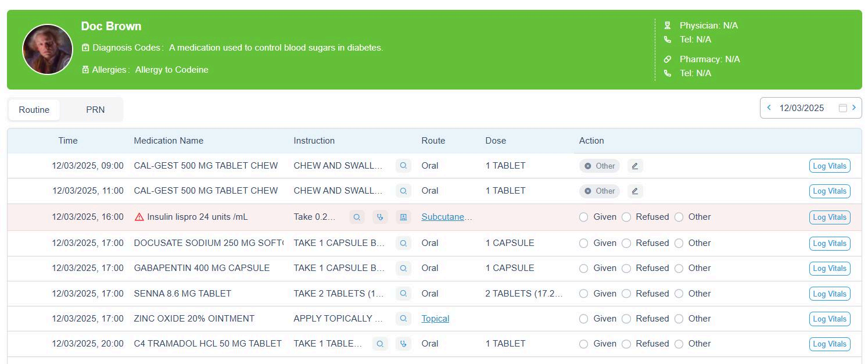
Task: Open the calendar date picker icon
Action: [842, 108]
